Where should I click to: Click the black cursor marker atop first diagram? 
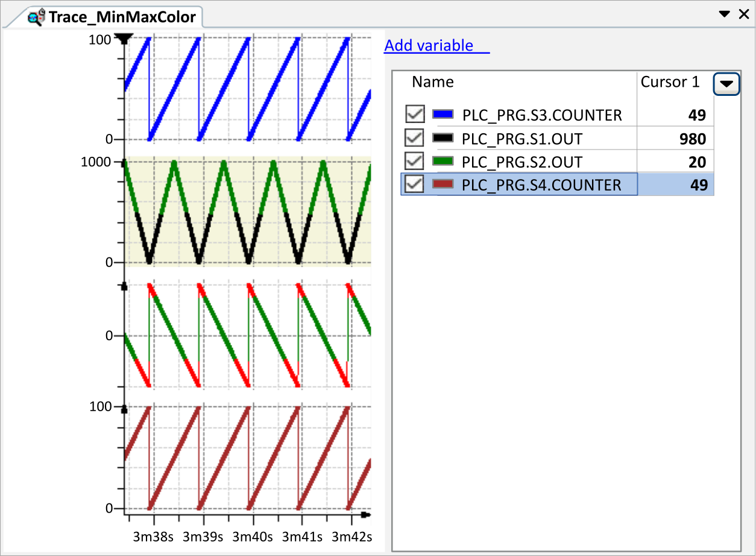click(124, 39)
